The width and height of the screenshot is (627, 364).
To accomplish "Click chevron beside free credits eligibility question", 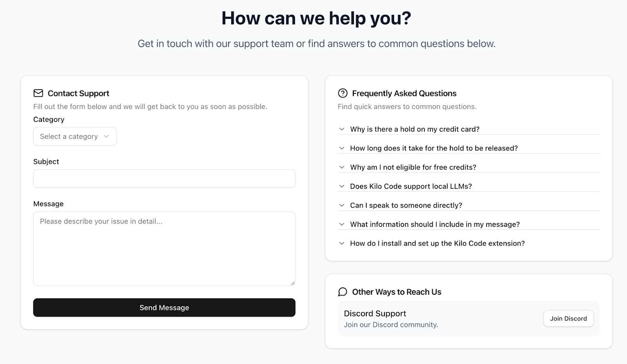I will (x=342, y=167).
